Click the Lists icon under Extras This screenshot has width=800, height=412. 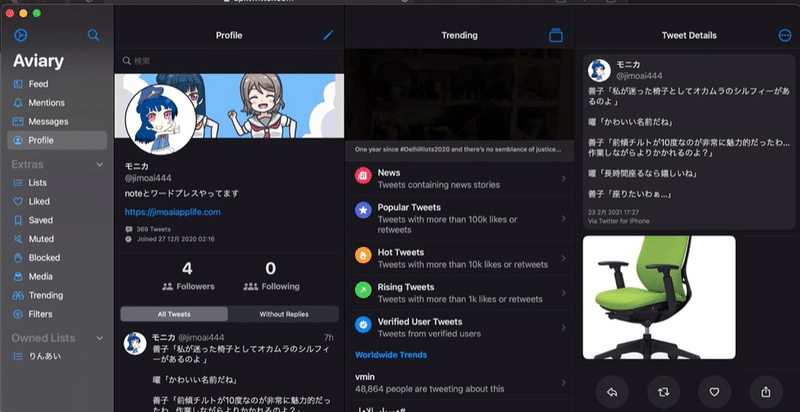[18, 183]
